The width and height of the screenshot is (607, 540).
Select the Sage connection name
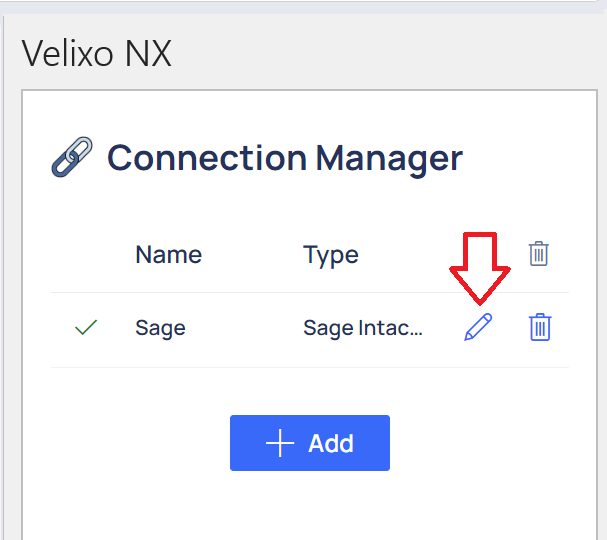(160, 328)
